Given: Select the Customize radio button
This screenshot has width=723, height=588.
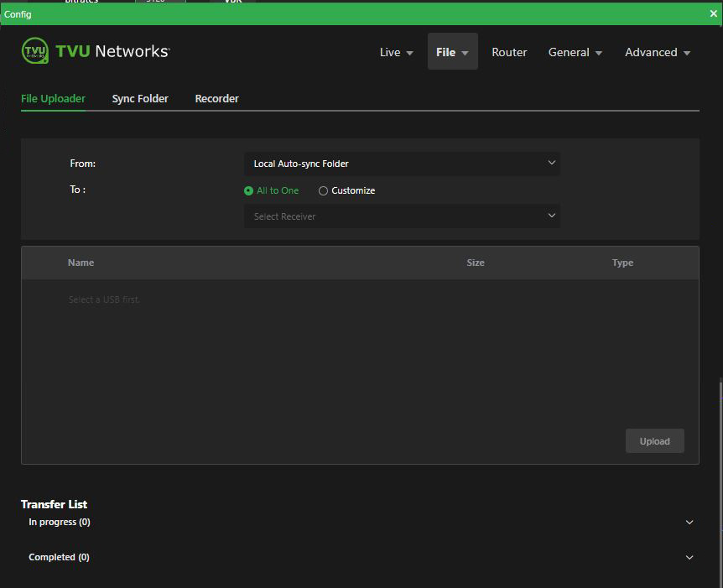Looking at the screenshot, I should click(x=323, y=190).
